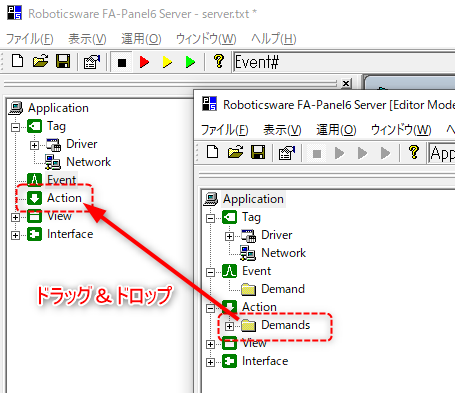Open the 運用(O) menu in main window
Screen dimensions: 455x393
pyautogui.click(x=141, y=39)
